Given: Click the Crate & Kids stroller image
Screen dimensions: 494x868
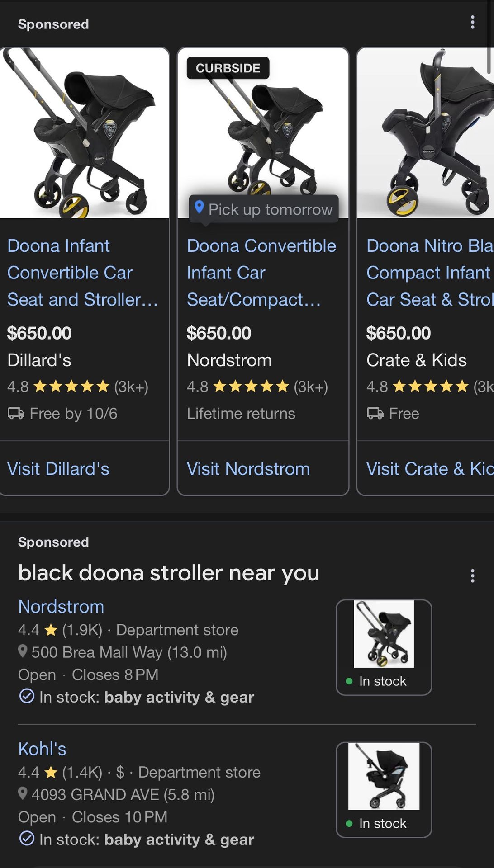Looking at the screenshot, I should click(x=426, y=133).
